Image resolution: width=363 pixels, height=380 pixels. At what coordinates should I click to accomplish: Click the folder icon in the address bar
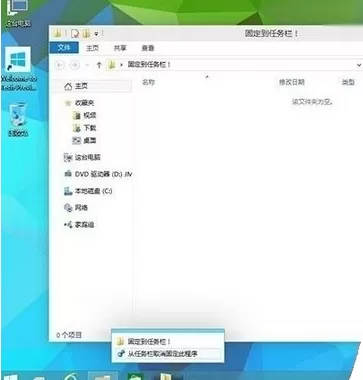[111, 65]
